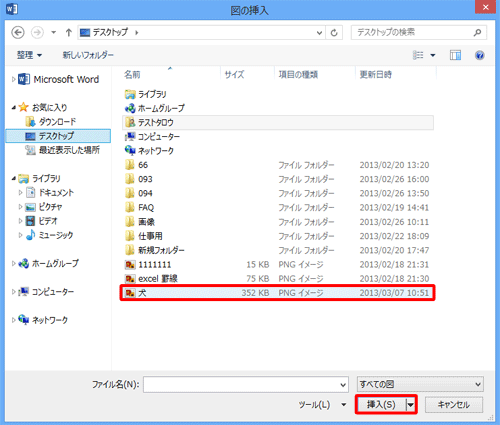The image size is (500, 425).
Task: Sort by 項目の種類 column header
Action: click(x=298, y=74)
